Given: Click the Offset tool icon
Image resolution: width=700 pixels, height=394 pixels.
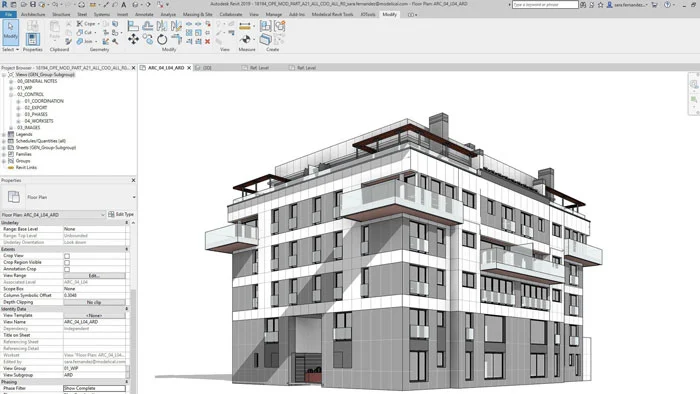Looking at the screenshot, I should [x=148, y=26].
